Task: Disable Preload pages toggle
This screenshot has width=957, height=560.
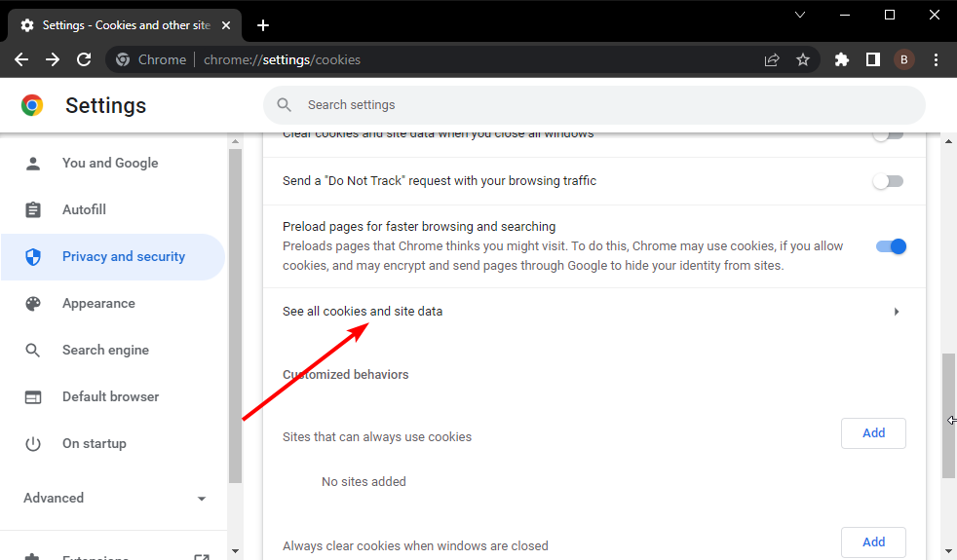Action: 891,246
